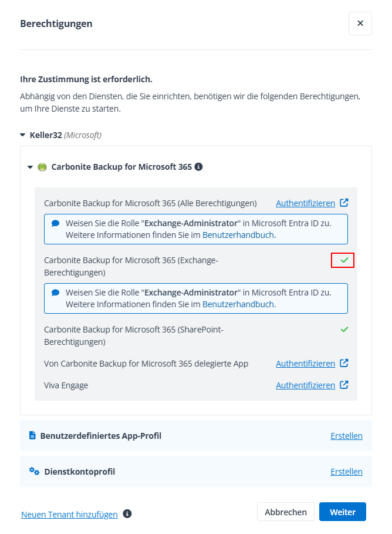This screenshot has height=534, width=392.
Task: Create a Dienstkontoprofil
Action: coord(346,471)
